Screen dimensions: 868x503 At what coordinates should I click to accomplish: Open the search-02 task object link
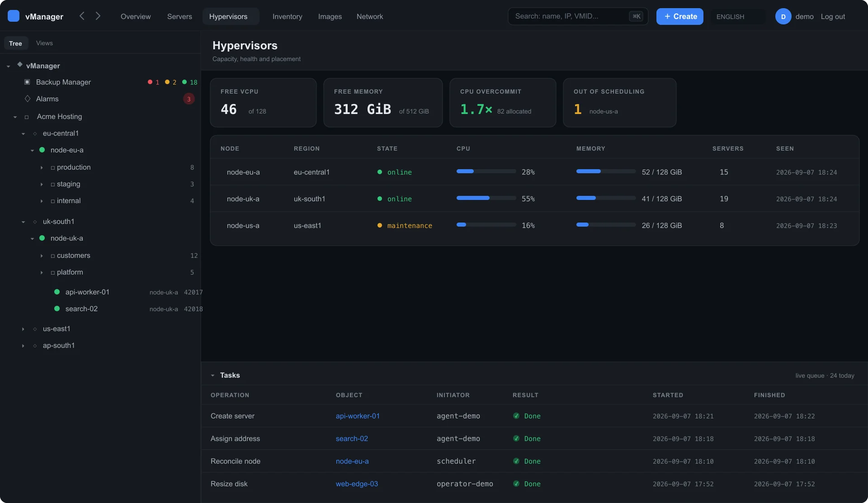pos(352,438)
